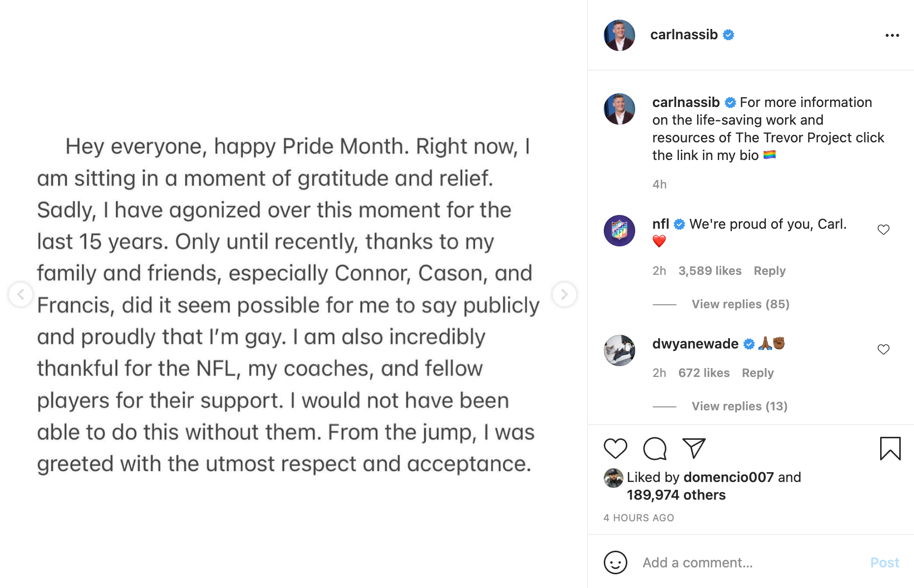Save post with the bookmark icon
This screenshot has height=588, width=914.
[x=890, y=449]
